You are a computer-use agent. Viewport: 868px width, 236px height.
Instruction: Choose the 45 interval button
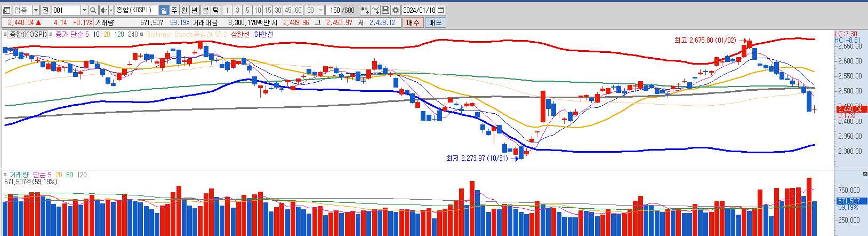pos(288,10)
